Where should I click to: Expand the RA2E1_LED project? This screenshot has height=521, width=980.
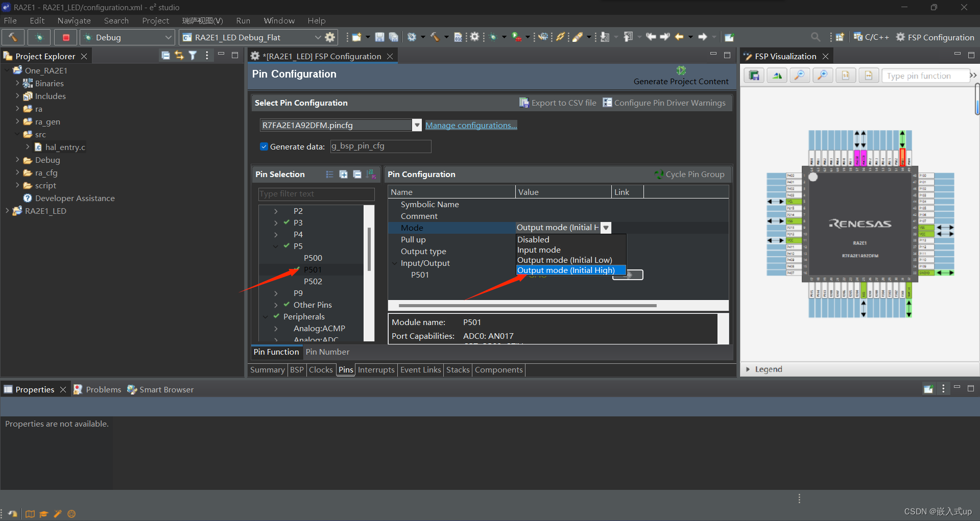click(x=7, y=211)
